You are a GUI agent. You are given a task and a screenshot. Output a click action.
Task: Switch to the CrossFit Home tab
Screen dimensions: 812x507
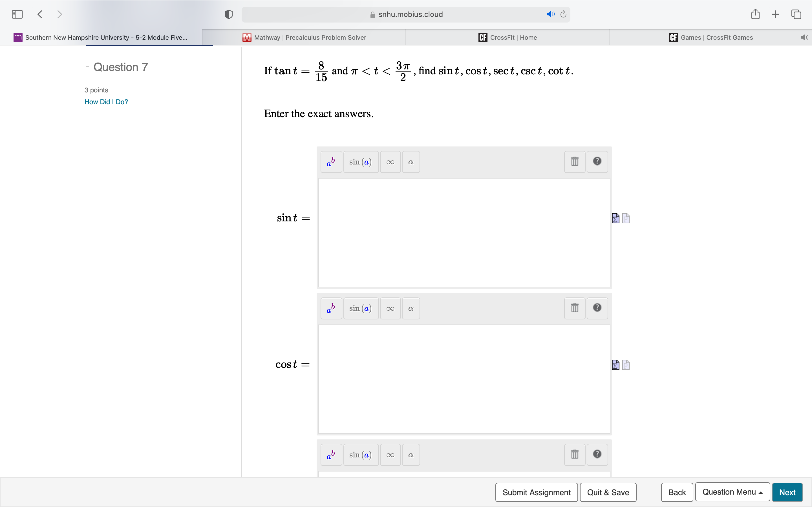[x=508, y=37]
